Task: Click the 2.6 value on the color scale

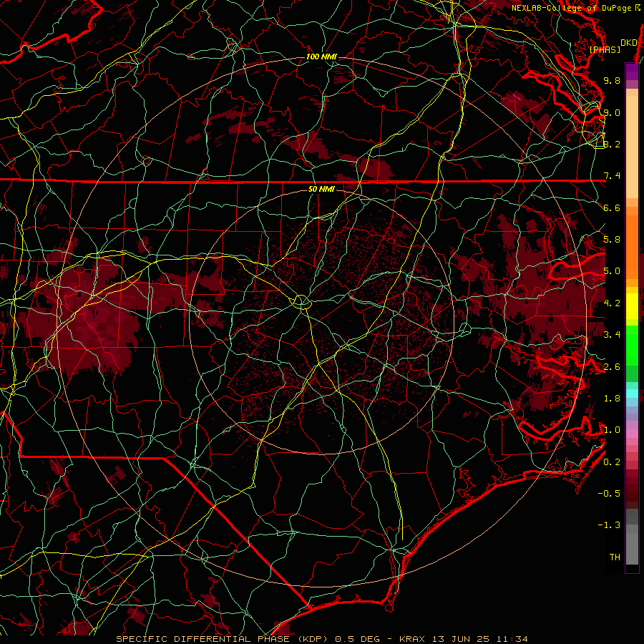Action: (x=612, y=367)
